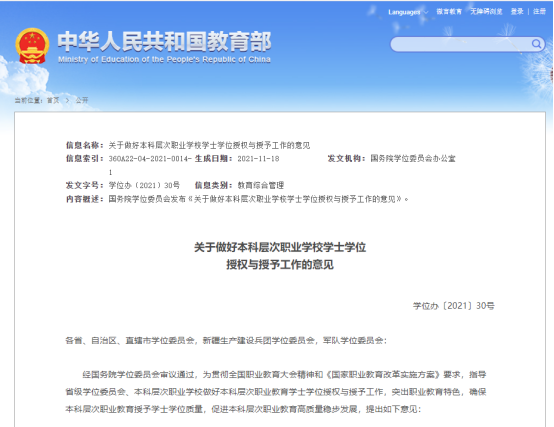Click the 中华人民共和国教育部 site title
The height and width of the screenshot is (427, 554).
(x=164, y=41)
